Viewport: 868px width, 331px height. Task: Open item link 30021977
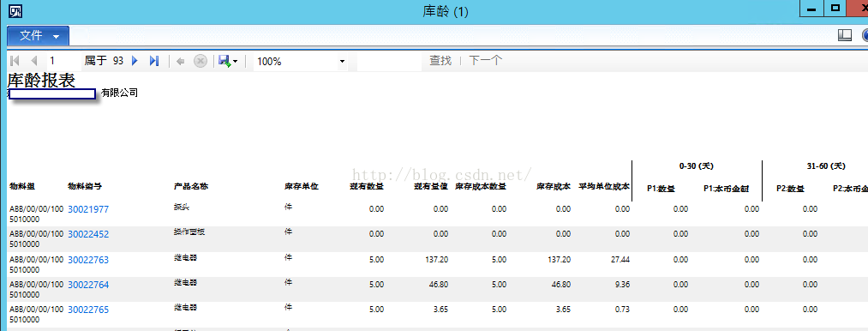point(88,209)
